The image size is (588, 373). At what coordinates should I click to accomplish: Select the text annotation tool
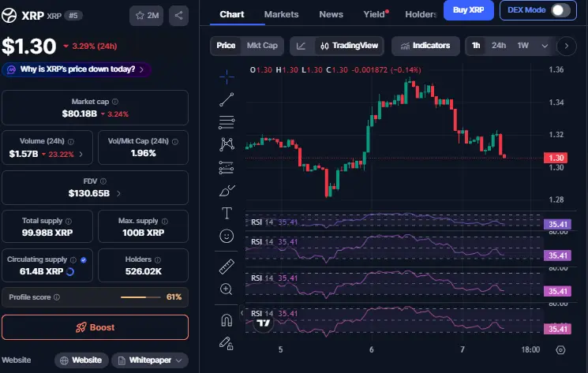tap(227, 213)
